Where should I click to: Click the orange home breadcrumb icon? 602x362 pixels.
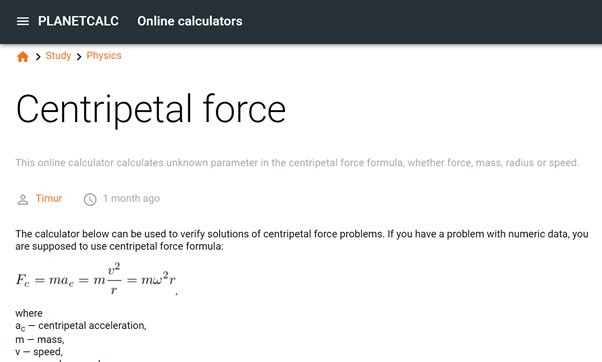click(23, 57)
